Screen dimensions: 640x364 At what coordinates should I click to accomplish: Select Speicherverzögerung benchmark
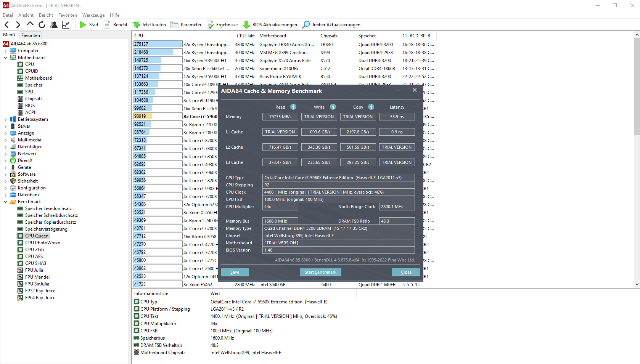click(x=46, y=229)
